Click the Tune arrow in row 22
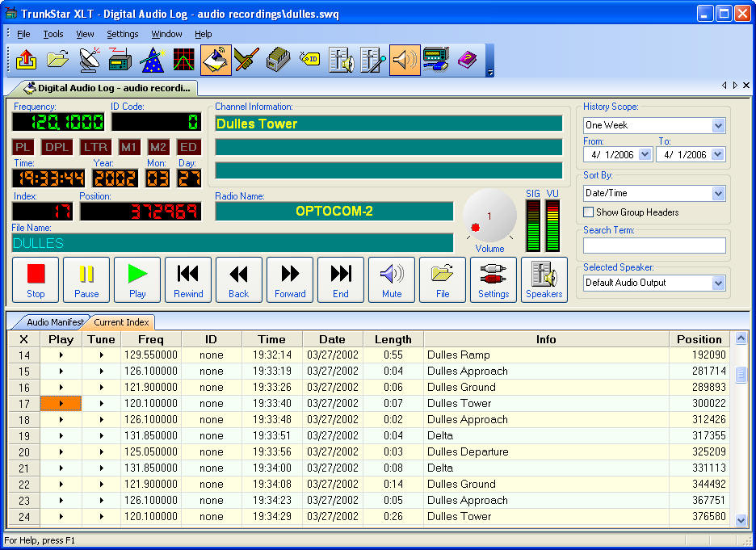 point(102,485)
